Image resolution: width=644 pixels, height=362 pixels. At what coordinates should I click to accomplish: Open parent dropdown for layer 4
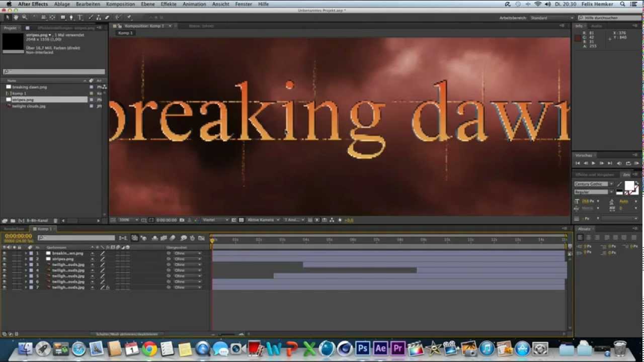(187, 270)
